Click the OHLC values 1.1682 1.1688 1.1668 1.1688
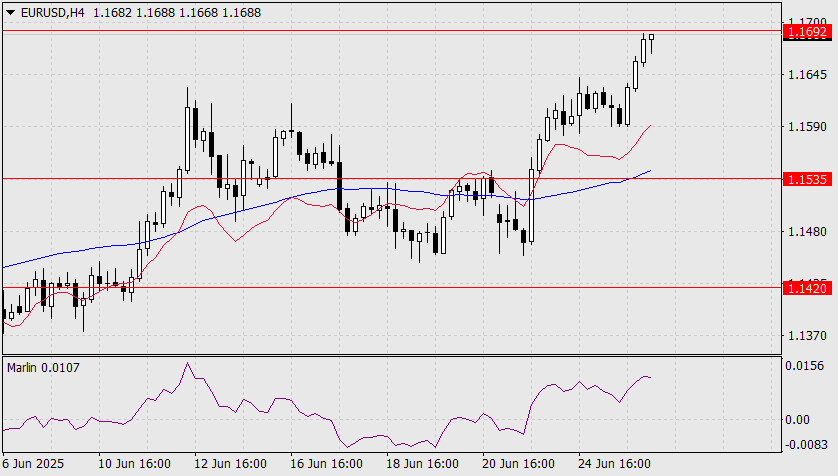838x476 pixels. [x=177, y=12]
